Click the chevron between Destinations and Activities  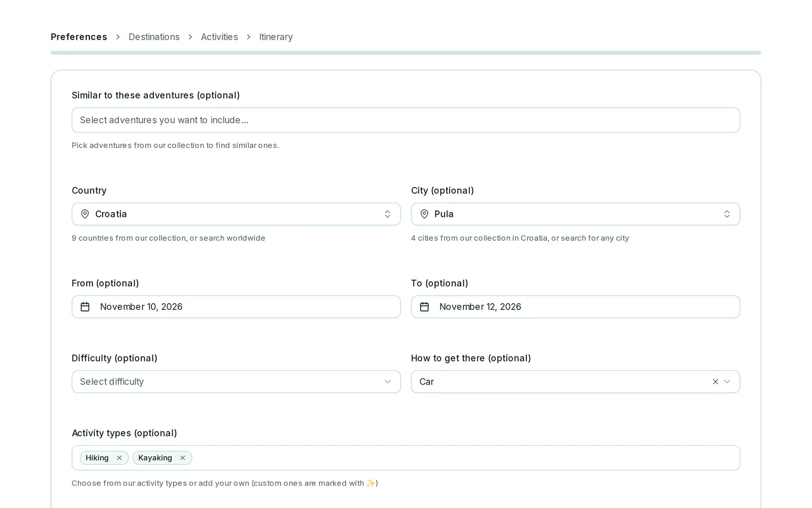pos(190,37)
